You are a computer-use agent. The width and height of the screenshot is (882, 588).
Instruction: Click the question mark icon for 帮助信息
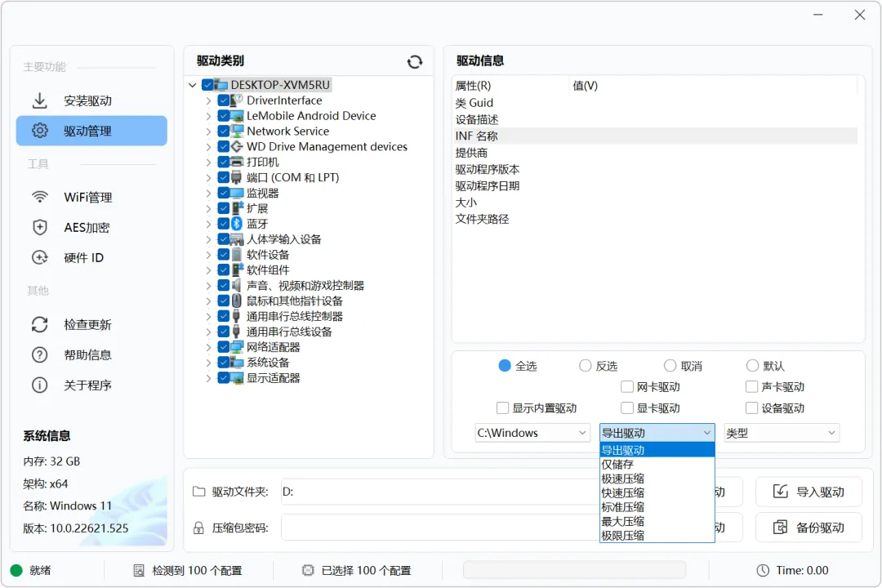point(39,355)
